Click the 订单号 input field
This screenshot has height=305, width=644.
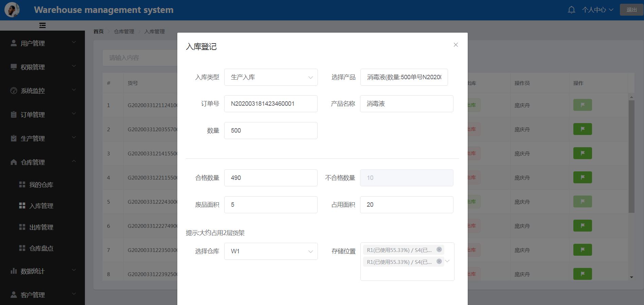(271, 104)
